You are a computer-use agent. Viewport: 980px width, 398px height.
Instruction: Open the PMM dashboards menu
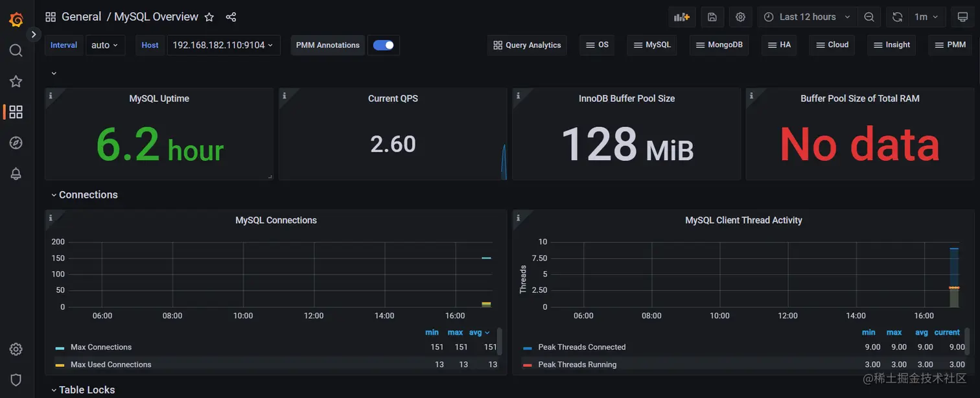(x=950, y=45)
